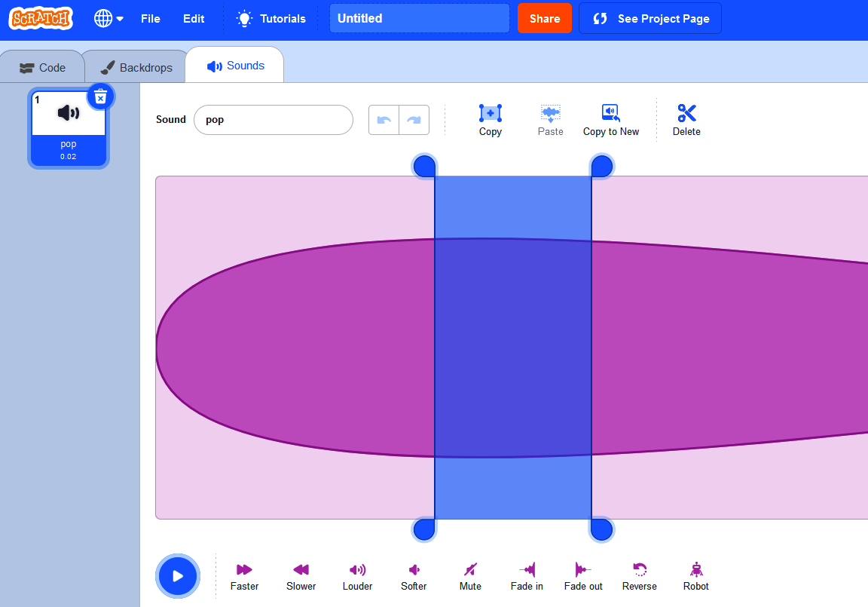This screenshot has width=868, height=607.
Task: Click the scissors Delete icon
Action: pos(686,119)
